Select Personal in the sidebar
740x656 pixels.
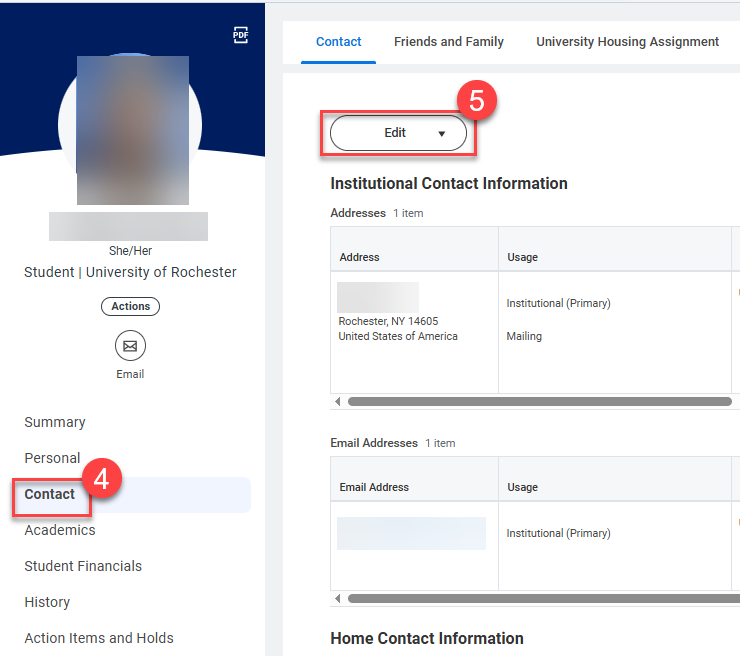point(52,458)
